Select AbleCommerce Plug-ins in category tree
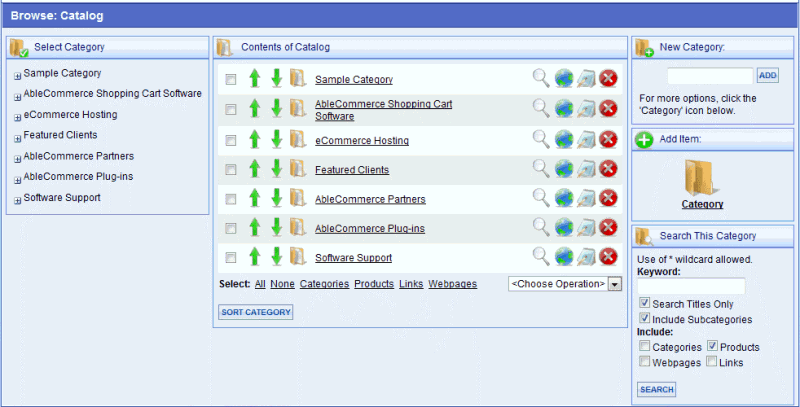The image size is (800, 407). point(78,176)
